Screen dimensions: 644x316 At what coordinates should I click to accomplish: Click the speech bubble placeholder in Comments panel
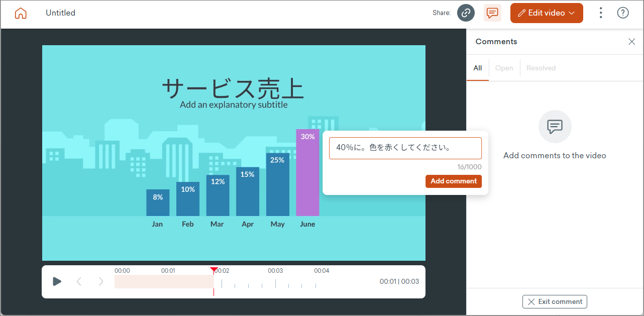tap(555, 127)
